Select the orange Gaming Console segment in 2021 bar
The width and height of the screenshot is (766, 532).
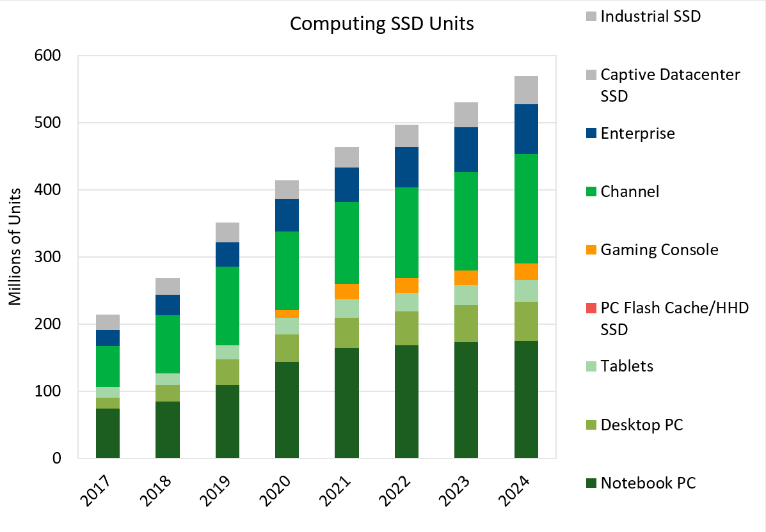click(346, 292)
